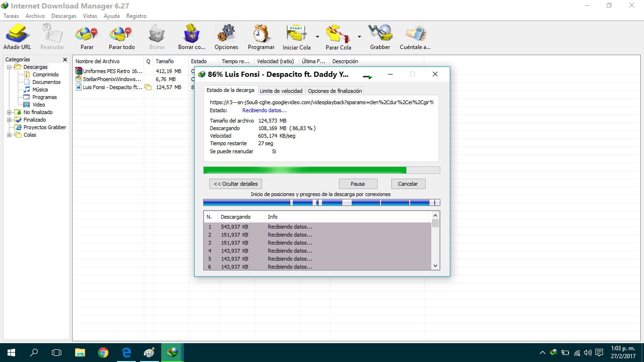Select the Documentos category
The width and height of the screenshot is (644, 362).
[46, 82]
